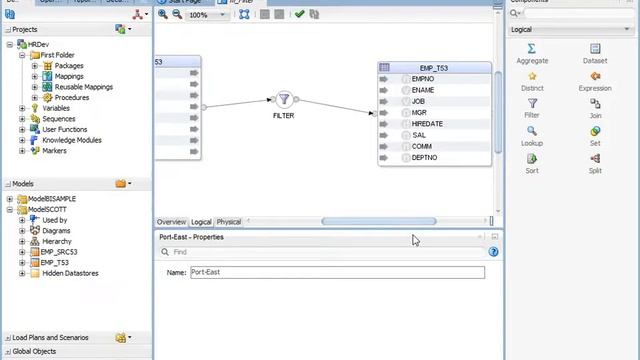Expand the Global Objects section
Viewport: 640px width, 360px height.
pos(8,352)
